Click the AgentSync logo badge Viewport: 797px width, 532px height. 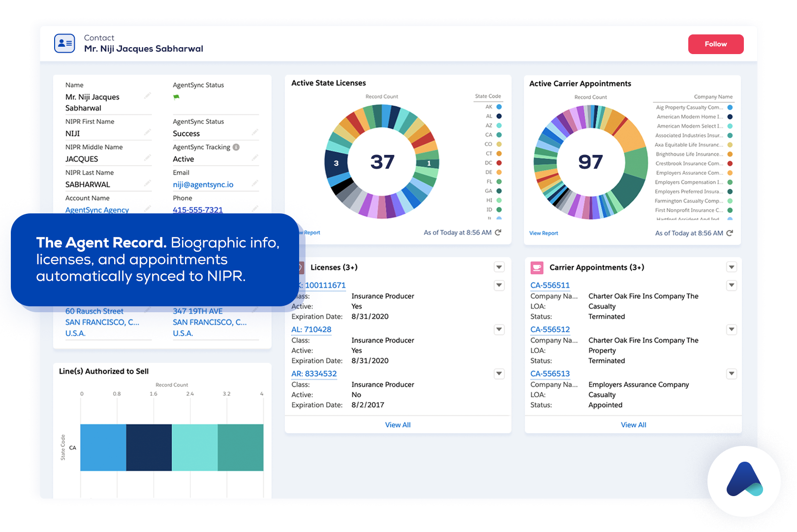[744, 480]
